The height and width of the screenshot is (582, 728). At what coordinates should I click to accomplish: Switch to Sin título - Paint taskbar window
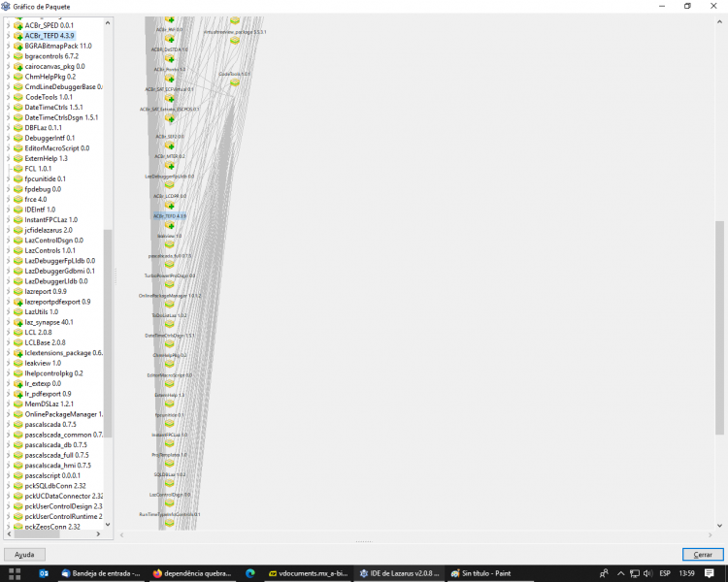pos(486,573)
